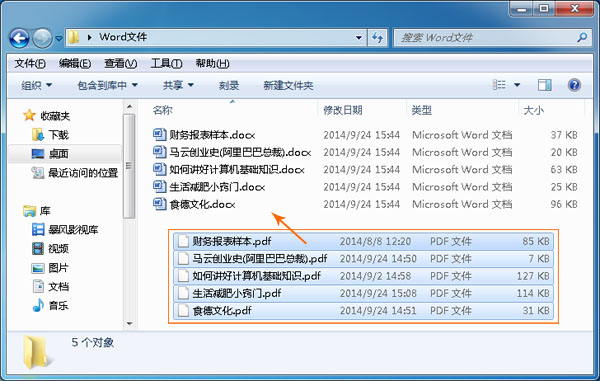Click the navigation pane scroll up arrow
The image size is (600, 381).
coord(129,106)
